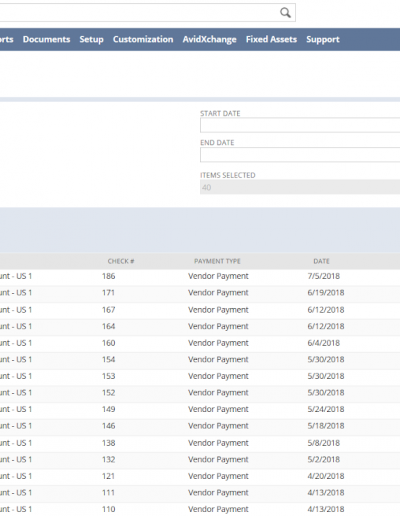Select the row with check number 149

200,409
